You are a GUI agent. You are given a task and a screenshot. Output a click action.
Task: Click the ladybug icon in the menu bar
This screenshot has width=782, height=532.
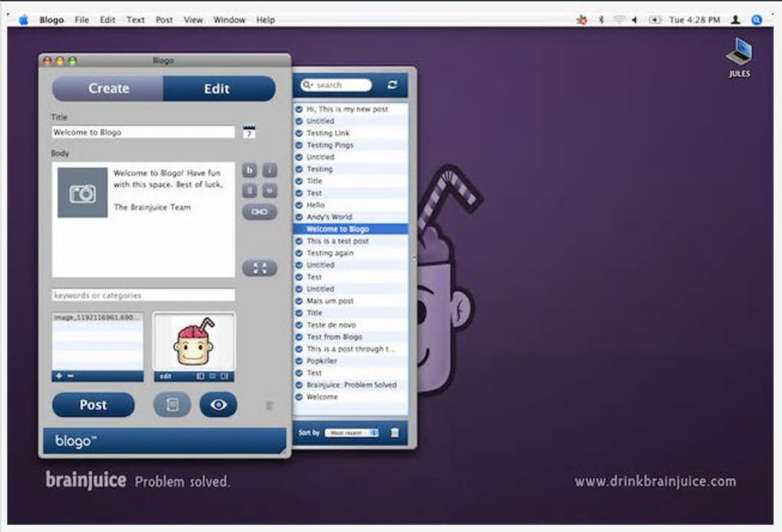[x=581, y=20]
